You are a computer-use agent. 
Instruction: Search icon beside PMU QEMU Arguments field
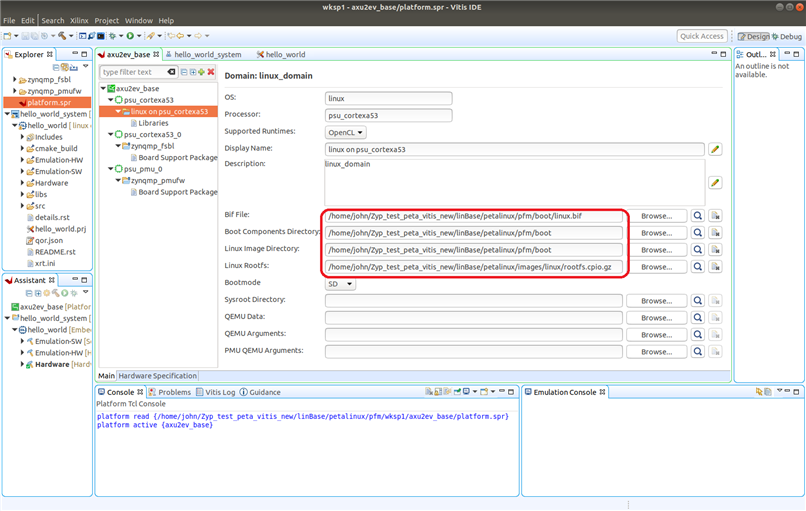[698, 352]
